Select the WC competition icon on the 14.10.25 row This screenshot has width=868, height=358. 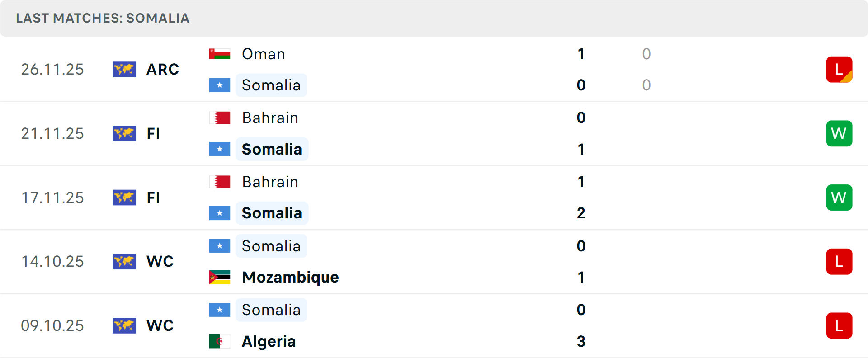pyautogui.click(x=124, y=261)
